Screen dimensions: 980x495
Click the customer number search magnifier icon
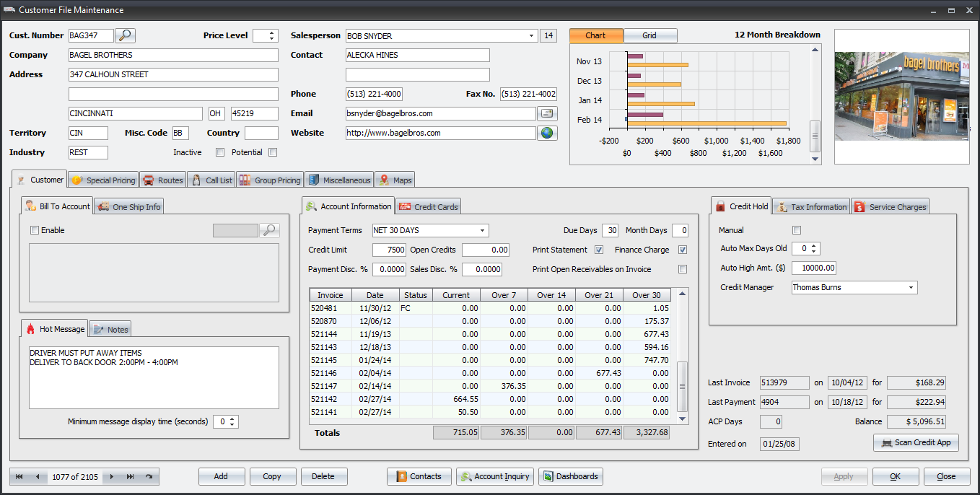126,35
